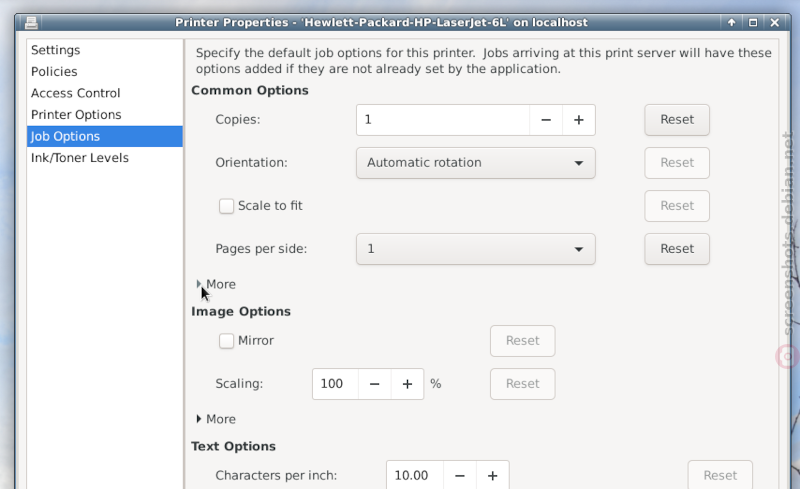The width and height of the screenshot is (800, 489).
Task: Decrease Characters per inch value
Action: [x=460, y=476]
